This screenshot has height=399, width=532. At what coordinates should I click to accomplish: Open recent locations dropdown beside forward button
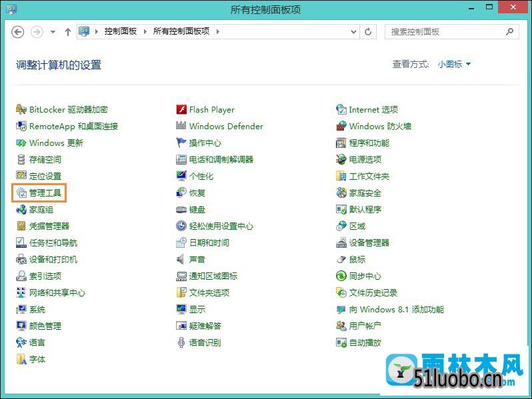tap(53, 32)
